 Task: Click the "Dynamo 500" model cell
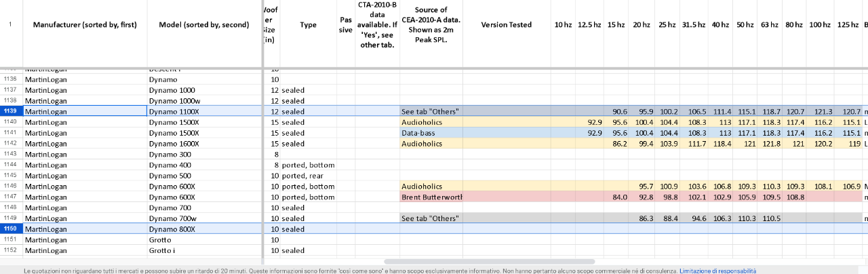click(x=204, y=176)
